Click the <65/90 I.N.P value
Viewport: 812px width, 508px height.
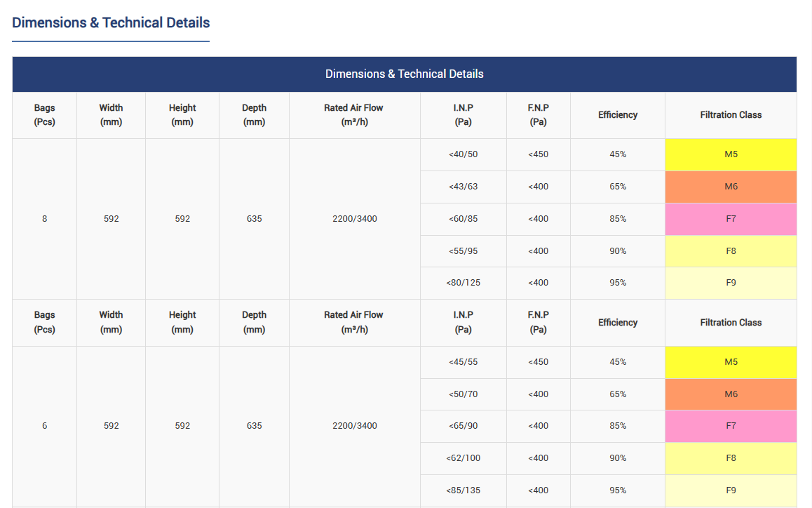[x=463, y=426]
